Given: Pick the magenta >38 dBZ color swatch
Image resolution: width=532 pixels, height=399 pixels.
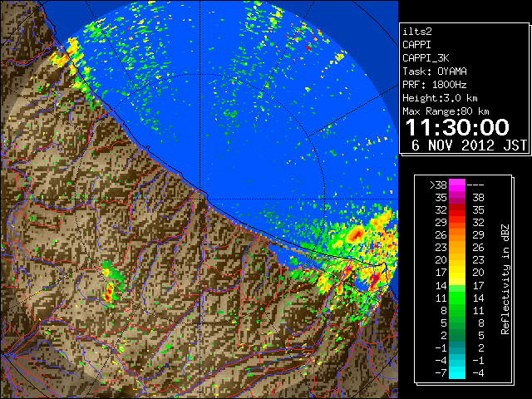Looking at the screenshot, I should pyautogui.click(x=457, y=185).
